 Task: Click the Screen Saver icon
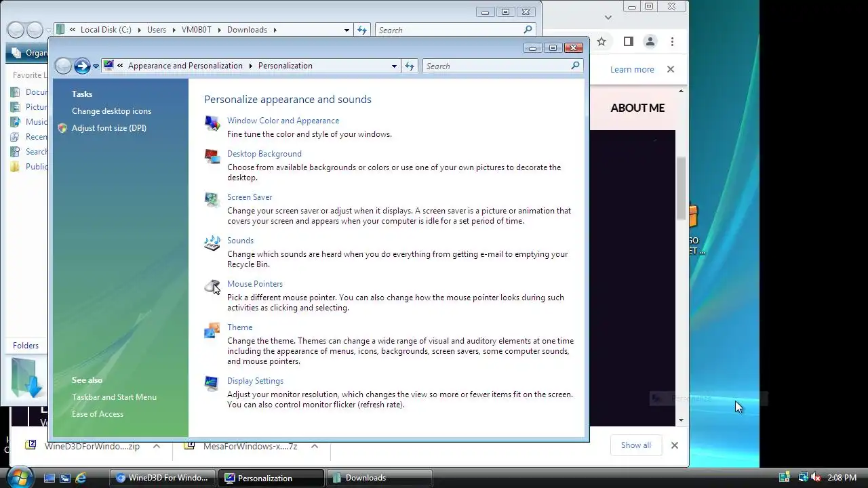pos(212,199)
